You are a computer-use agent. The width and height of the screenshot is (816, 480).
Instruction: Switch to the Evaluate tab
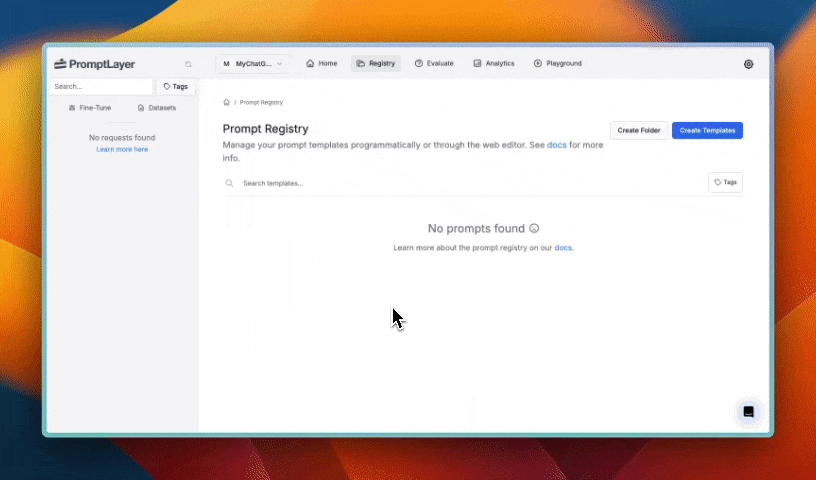[434, 63]
